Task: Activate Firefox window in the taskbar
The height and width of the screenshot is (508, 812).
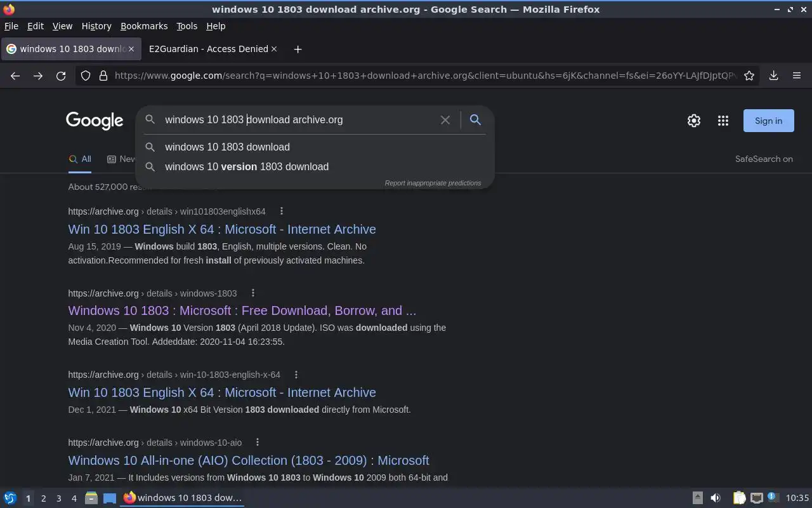Action: click(183, 498)
